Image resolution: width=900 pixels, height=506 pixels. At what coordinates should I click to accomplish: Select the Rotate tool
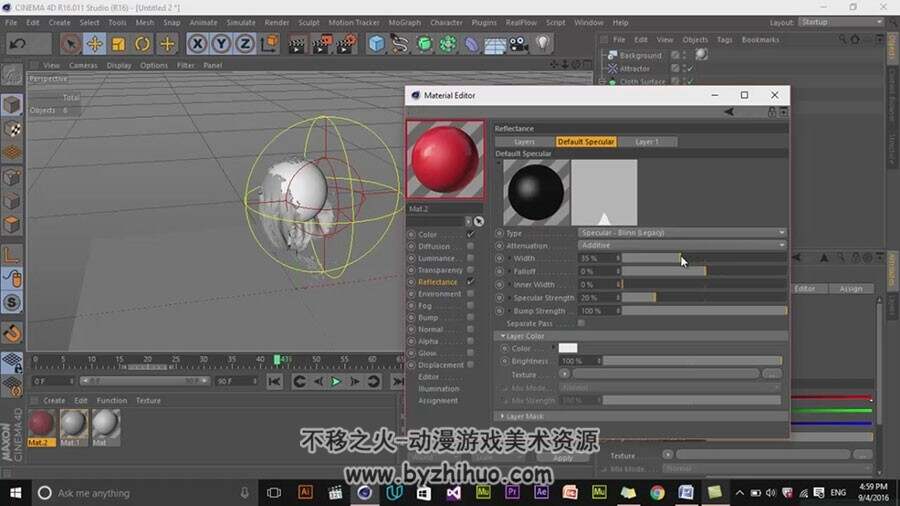pyautogui.click(x=142, y=44)
